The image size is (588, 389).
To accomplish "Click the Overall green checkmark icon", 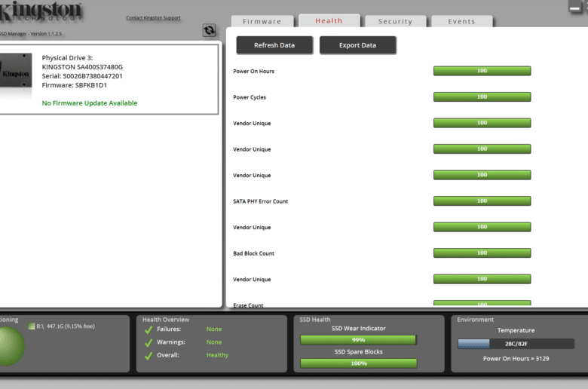I will (149, 356).
